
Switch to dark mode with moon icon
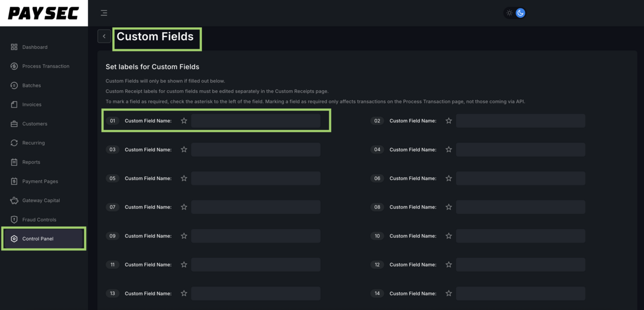click(x=521, y=13)
